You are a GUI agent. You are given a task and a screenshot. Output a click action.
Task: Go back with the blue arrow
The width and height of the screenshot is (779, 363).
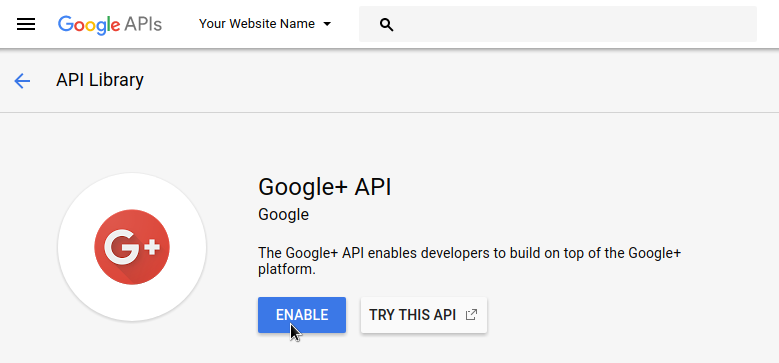[x=22, y=80]
